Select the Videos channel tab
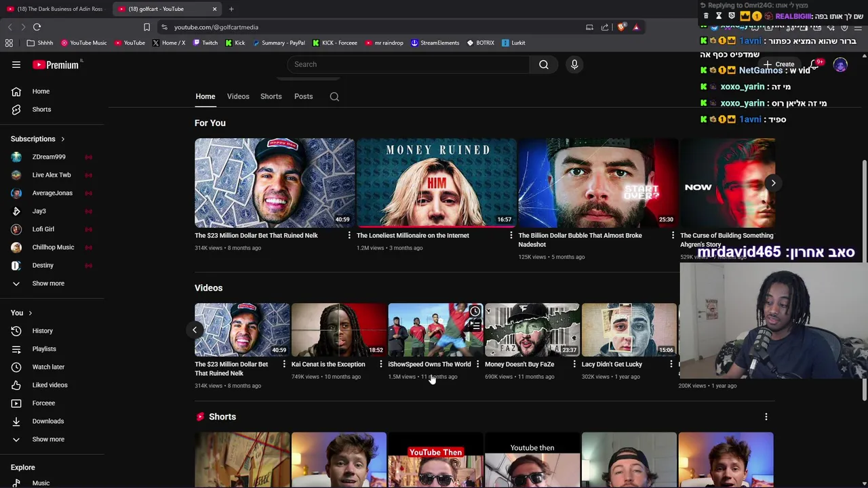This screenshot has height=488, width=868. (238, 96)
